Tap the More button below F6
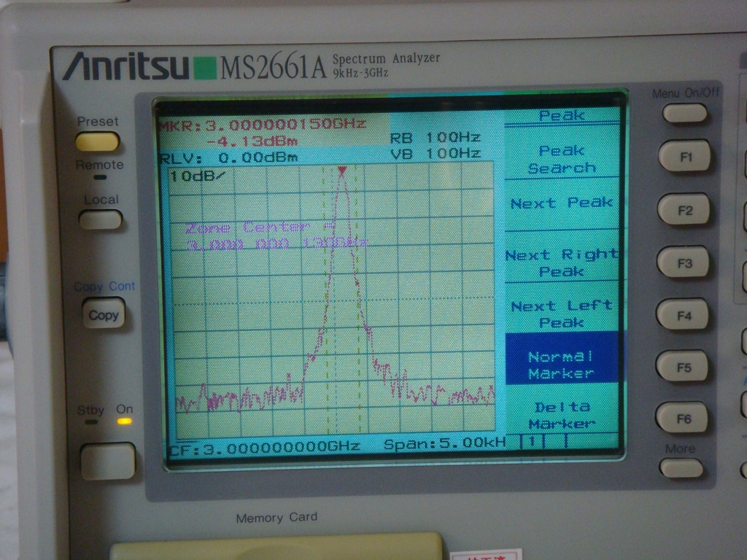Viewport: 747px width, 560px height. click(681, 467)
